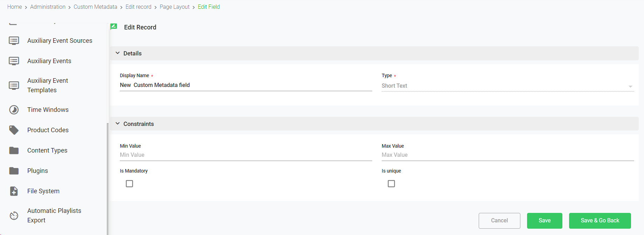Image resolution: width=644 pixels, height=235 pixels.
Task: Enable the Is Mandatory checkbox
Action: pyautogui.click(x=130, y=184)
